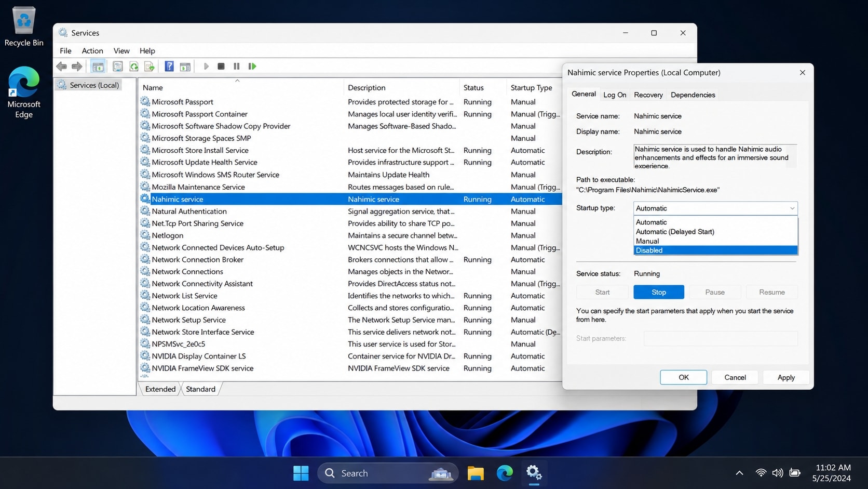
Task: Click gear icon beside Mozilla Maintenance Service
Action: click(145, 187)
